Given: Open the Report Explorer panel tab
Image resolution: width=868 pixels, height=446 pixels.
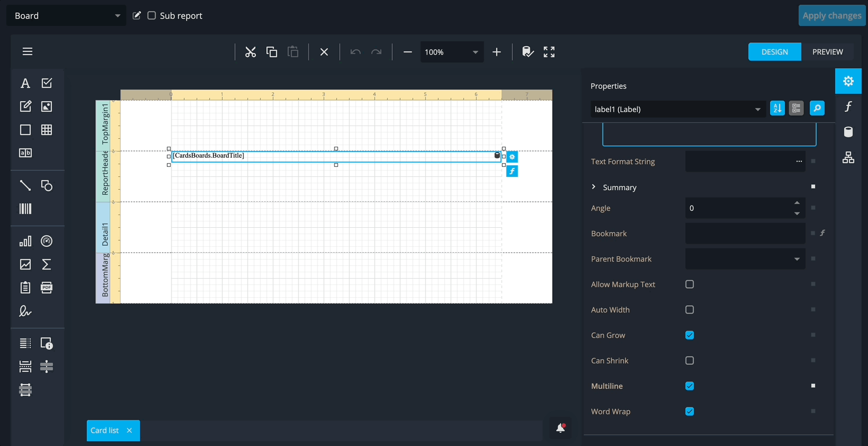Looking at the screenshot, I should pos(848,157).
